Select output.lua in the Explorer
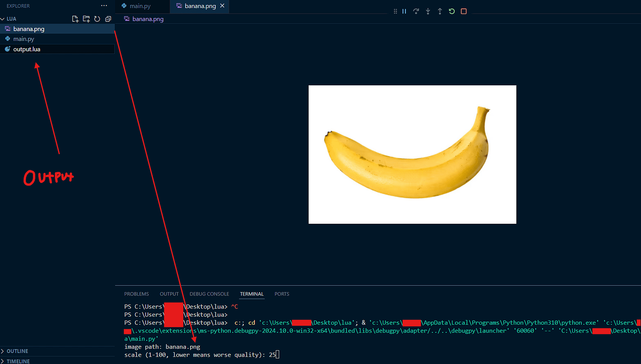Screen dimensions: 641x364 coord(26,49)
